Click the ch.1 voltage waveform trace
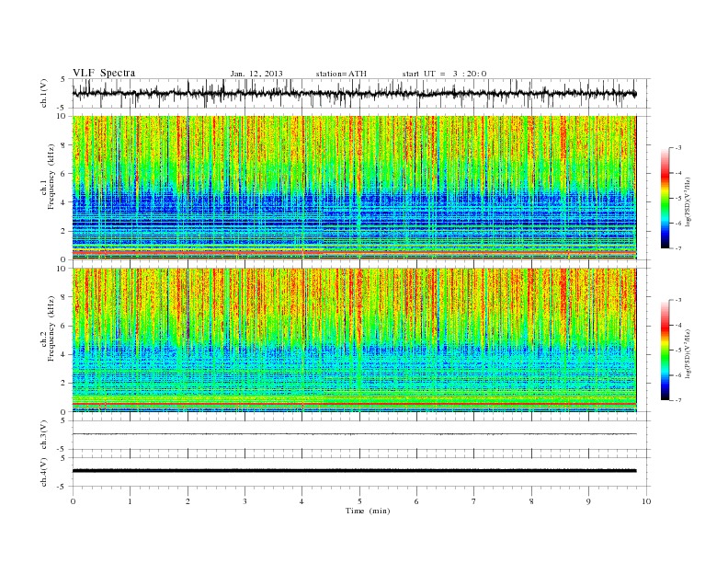728x563 pixels. pyautogui.click(x=354, y=93)
